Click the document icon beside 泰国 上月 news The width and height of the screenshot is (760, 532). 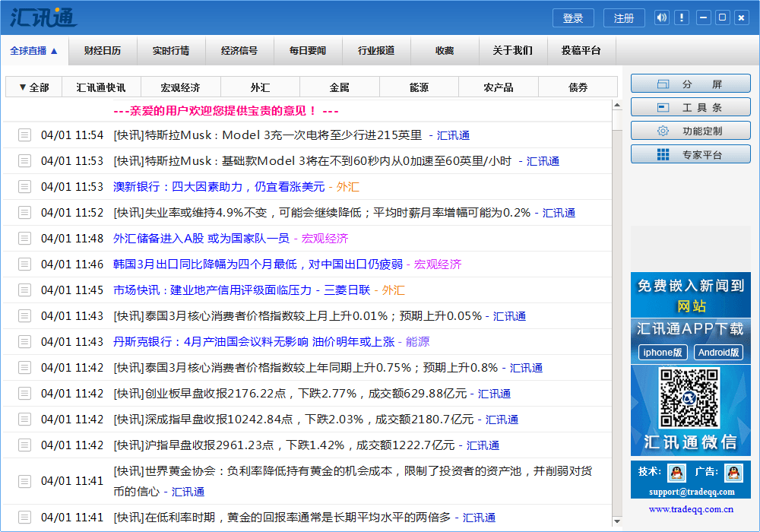tap(25, 316)
